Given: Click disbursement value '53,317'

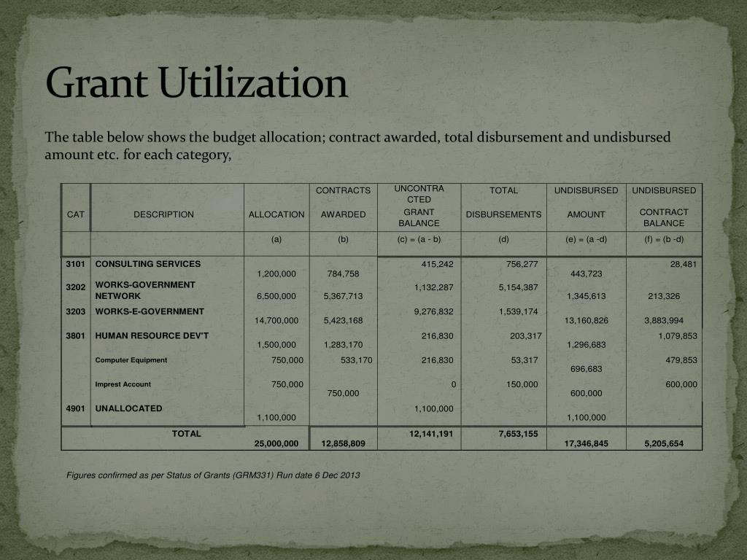Looking at the screenshot, I should coord(524,360).
